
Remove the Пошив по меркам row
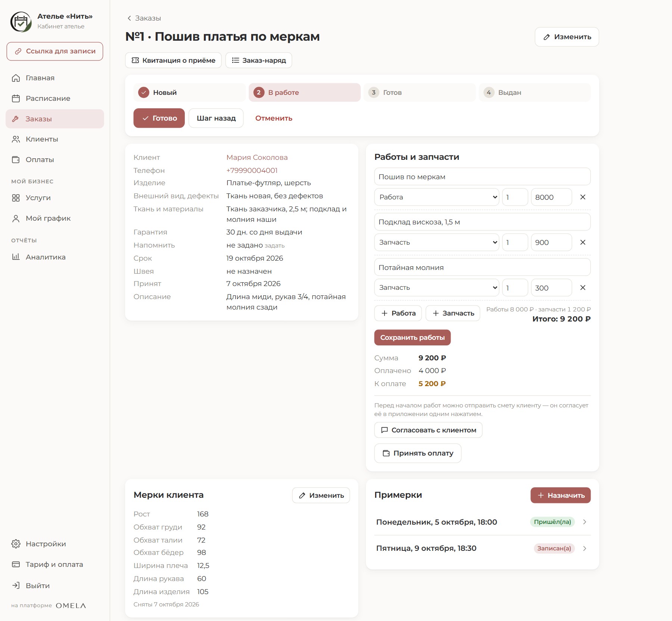tap(583, 197)
